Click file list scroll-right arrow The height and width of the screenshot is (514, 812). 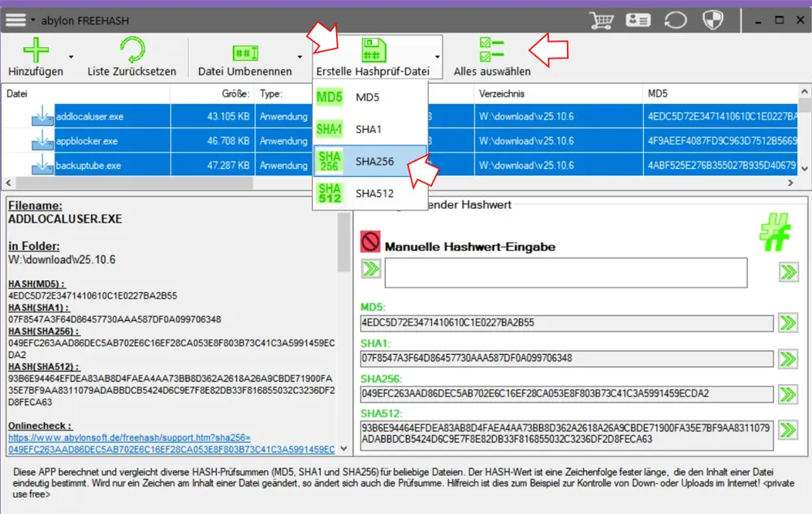791,184
